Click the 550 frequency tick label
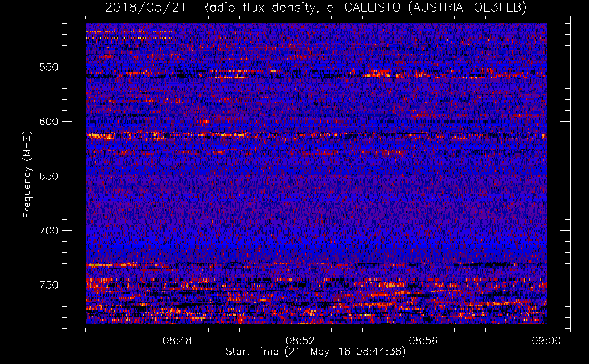 tap(48, 67)
